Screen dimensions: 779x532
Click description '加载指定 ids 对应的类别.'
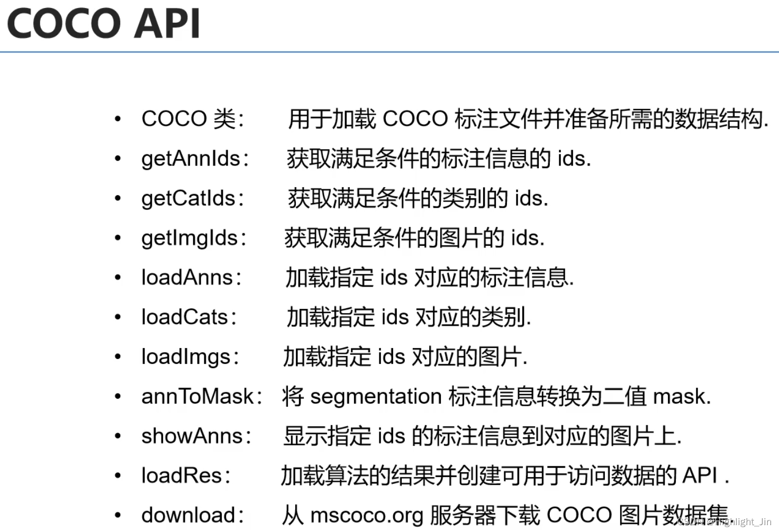click(409, 317)
